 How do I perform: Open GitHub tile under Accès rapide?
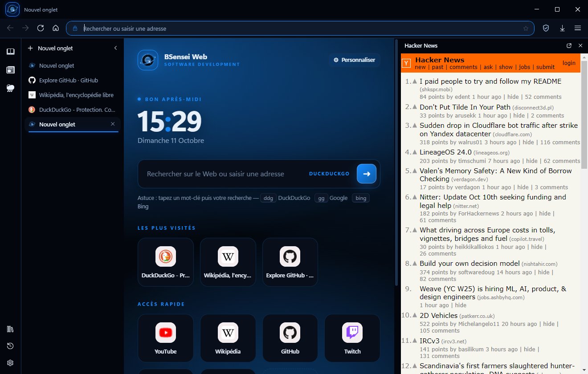click(290, 338)
